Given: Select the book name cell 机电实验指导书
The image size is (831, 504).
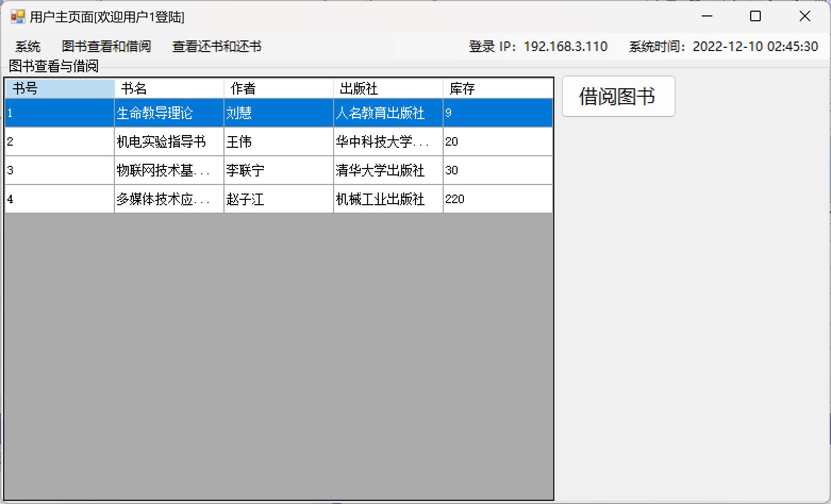Looking at the screenshot, I should [169, 141].
